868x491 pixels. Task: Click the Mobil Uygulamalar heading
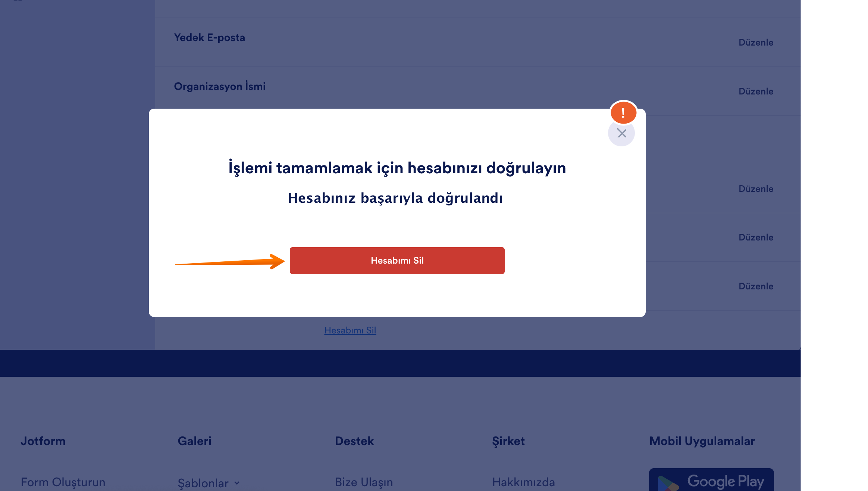coord(702,441)
